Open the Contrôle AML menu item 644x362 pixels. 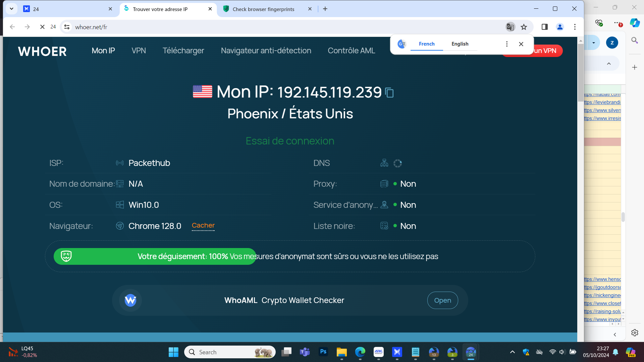[x=351, y=51]
